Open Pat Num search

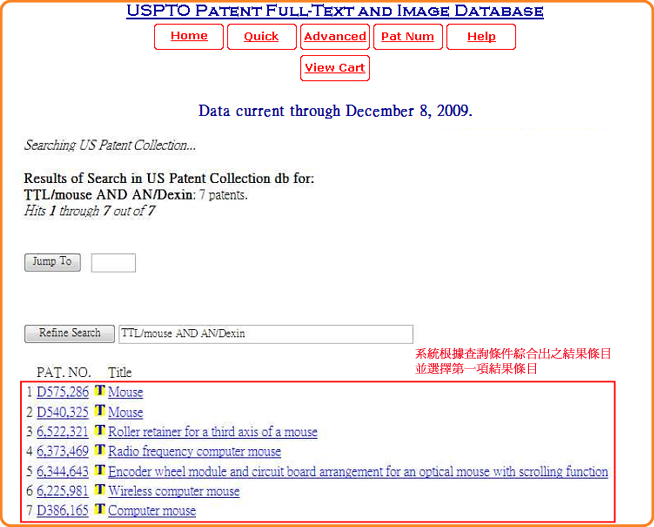408,37
